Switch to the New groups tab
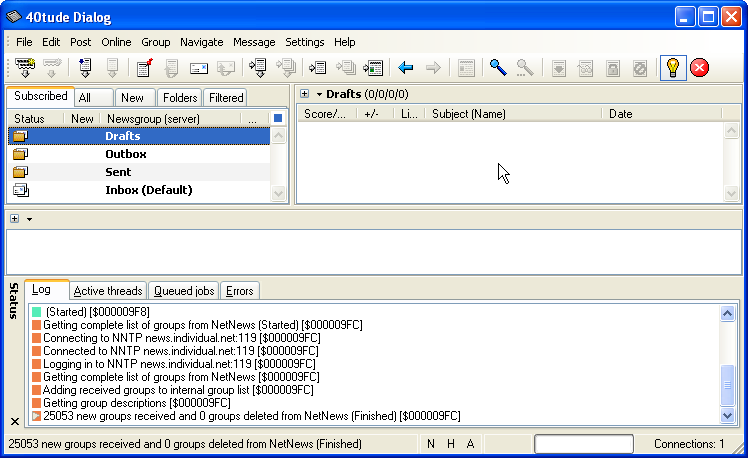The width and height of the screenshot is (748, 458). click(x=135, y=97)
